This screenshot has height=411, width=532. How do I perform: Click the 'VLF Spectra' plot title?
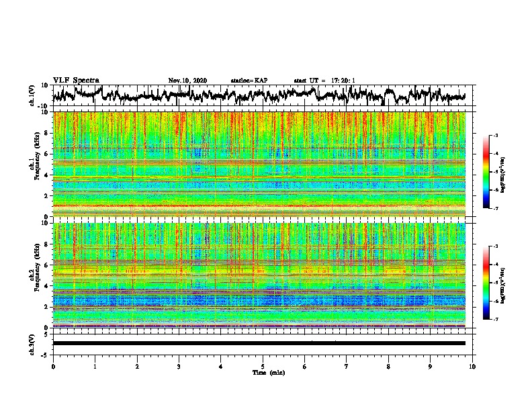76,81
